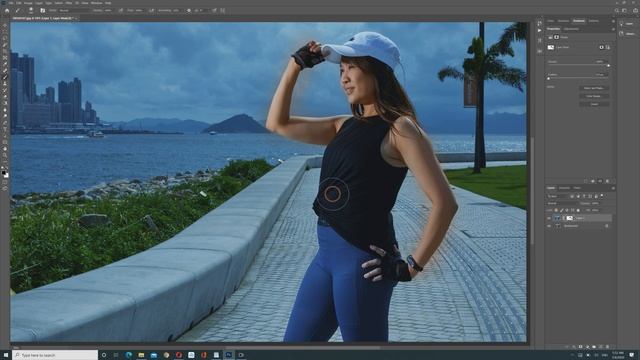Open brush Mode dropdown in options bar
Viewport: 640px width, 360px height.
tap(73, 10)
